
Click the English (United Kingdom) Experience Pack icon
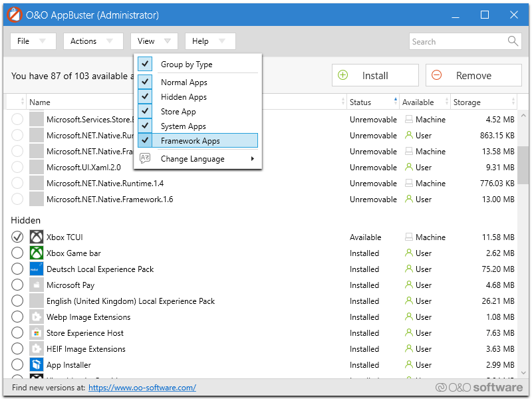37,301
